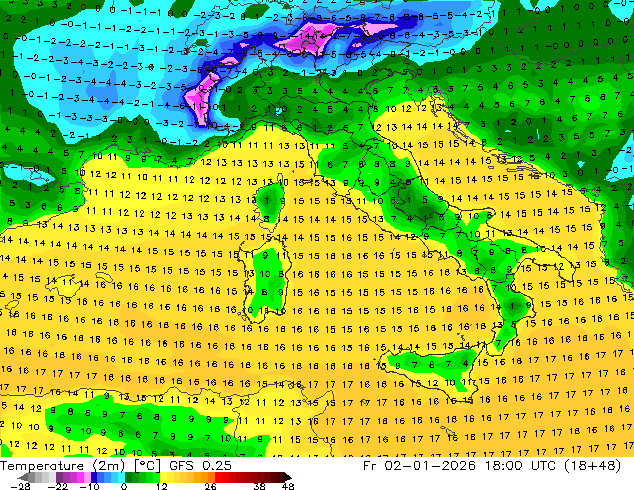
Task: Click the "-28" label on color scale
Action: click(20, 486)
